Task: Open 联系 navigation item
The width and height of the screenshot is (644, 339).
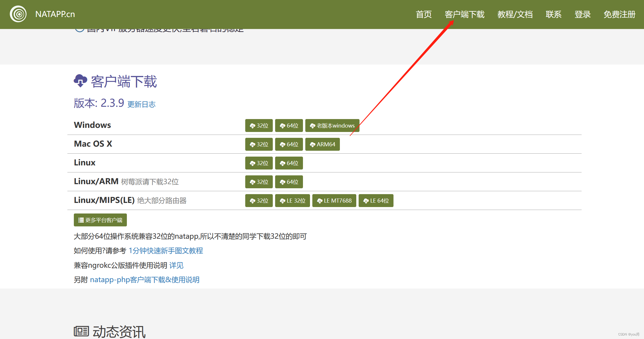Action: (553, 14)
